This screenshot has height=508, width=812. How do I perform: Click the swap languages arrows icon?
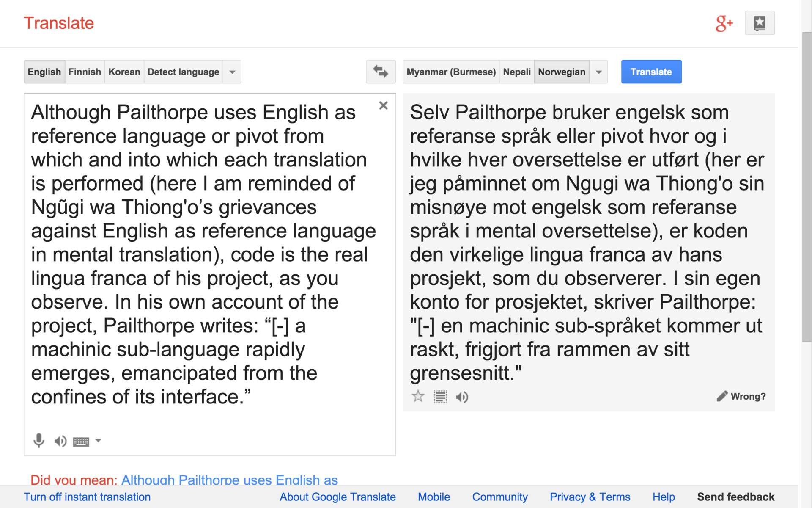(x=381, y=72)
